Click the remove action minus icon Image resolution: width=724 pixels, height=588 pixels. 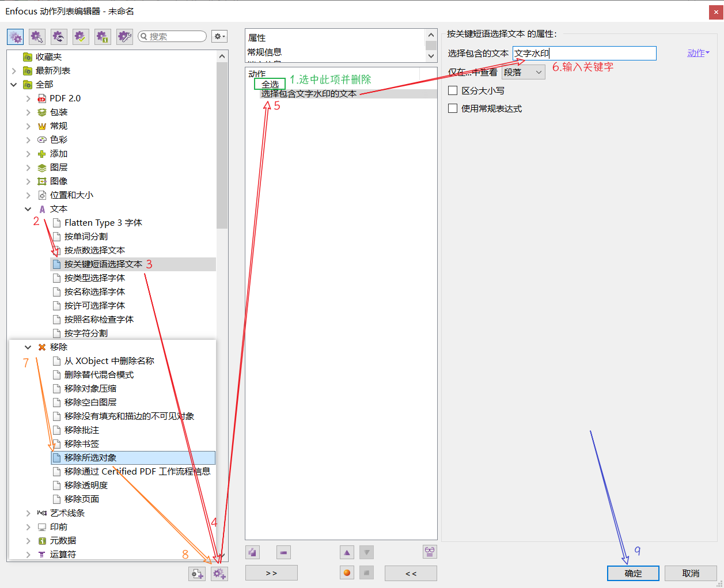point(283,552)
